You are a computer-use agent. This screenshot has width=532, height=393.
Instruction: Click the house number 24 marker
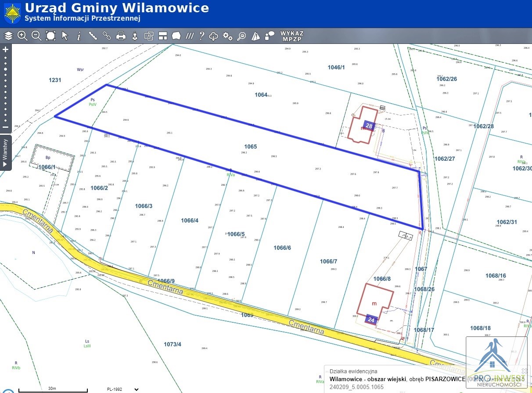pyautogui.click(x=371, y=320)
